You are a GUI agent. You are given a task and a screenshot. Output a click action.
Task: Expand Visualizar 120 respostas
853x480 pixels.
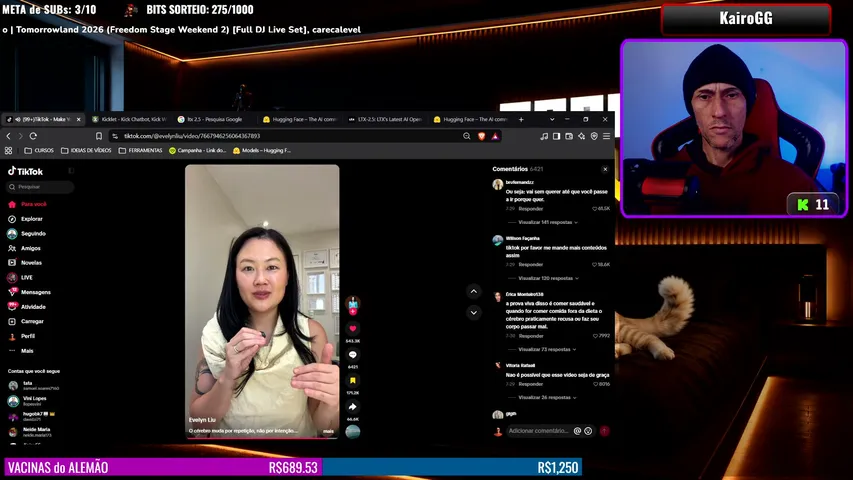click(548, 278)
